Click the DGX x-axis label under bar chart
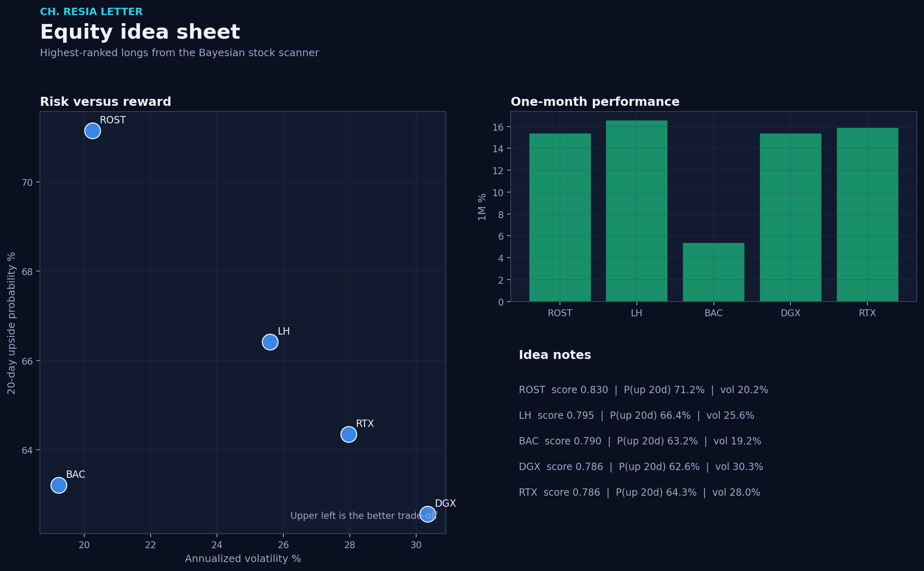Screen dimensions: 924x571 click(790, 313)
